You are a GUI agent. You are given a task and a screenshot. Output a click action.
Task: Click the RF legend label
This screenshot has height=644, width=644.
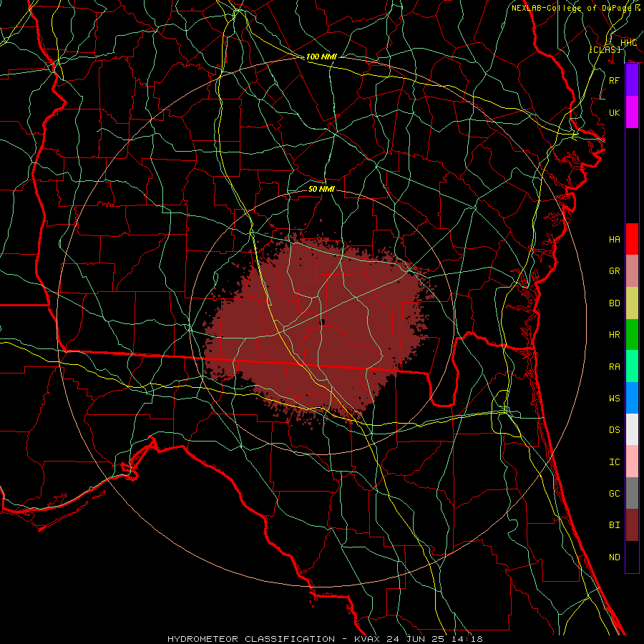point(614,80)
